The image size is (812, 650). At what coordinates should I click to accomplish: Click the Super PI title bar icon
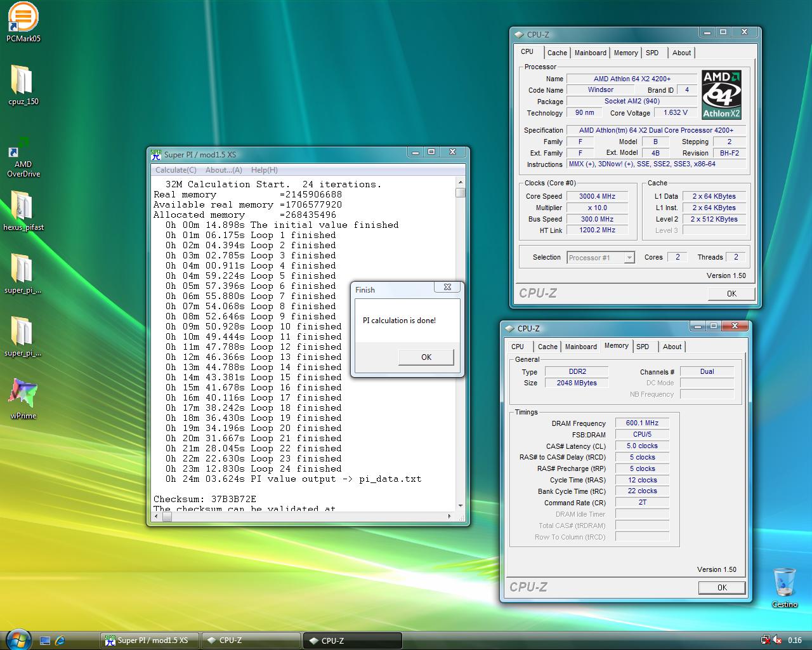(156, 154)
